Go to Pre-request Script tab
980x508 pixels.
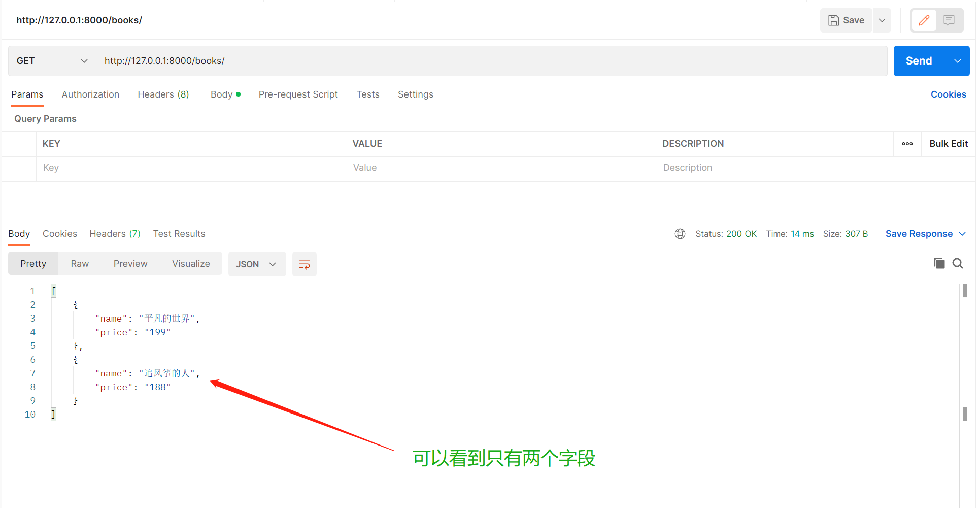pyautogui.click(x=298, y=94)
